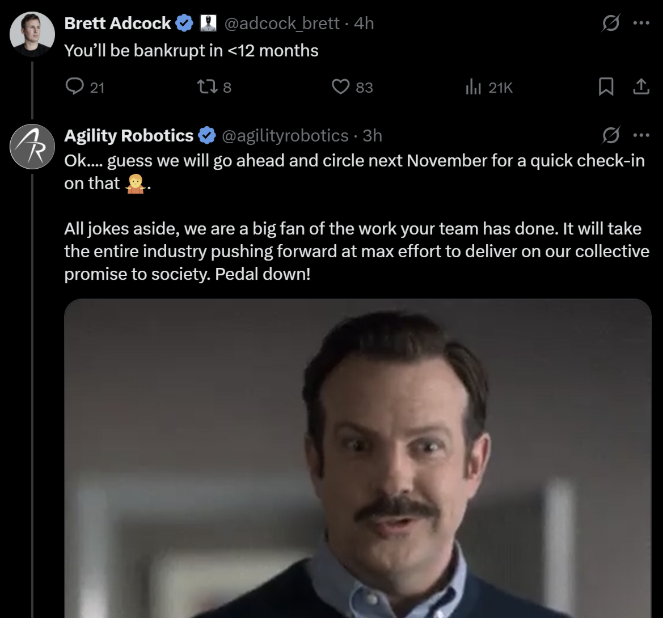Open Brett Adcock's profile avatar

31,31
